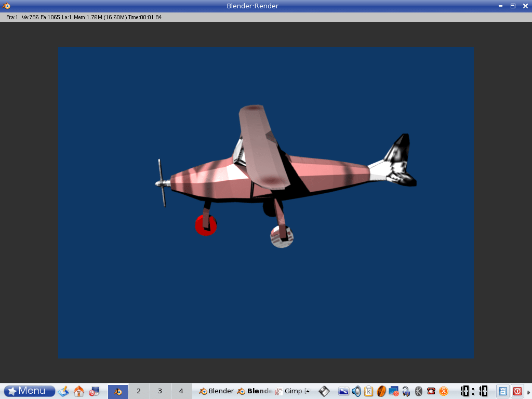Open the KDE Menu launcher
The image size is (532, 399).
(x=30, y=391)
